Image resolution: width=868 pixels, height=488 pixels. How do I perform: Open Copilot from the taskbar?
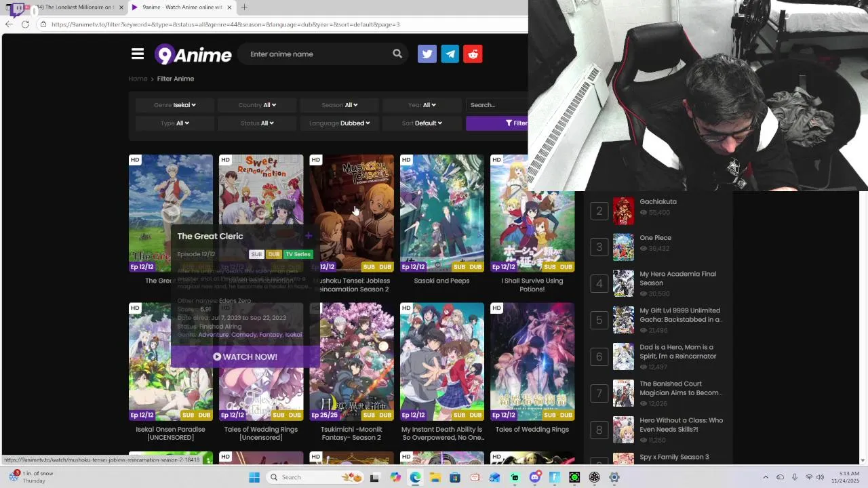[395, 477]
